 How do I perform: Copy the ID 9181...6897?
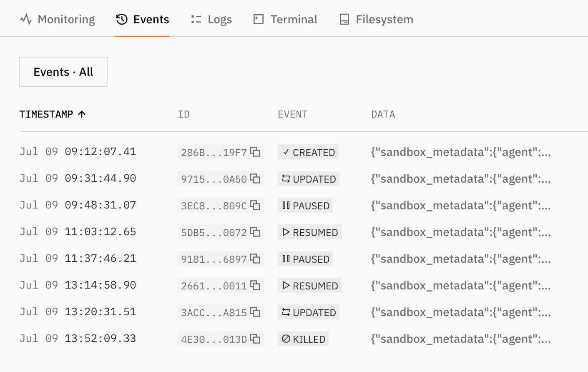coord(255,259)
